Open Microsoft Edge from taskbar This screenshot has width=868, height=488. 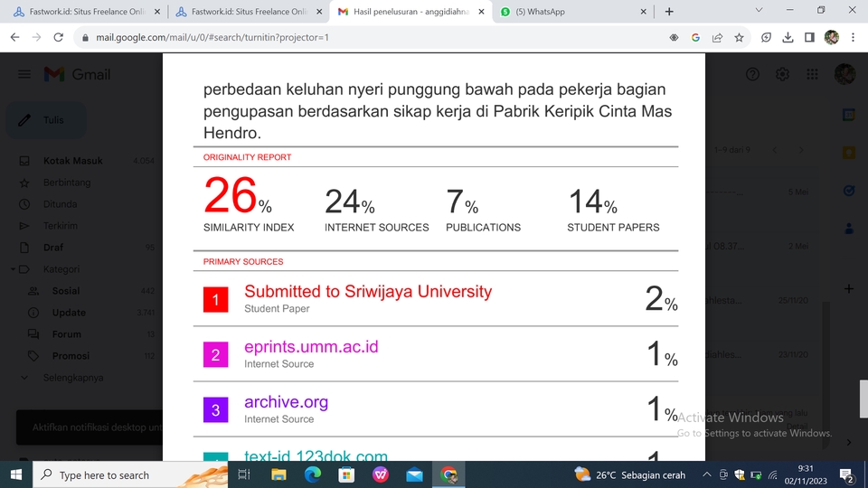coord(313,474)
